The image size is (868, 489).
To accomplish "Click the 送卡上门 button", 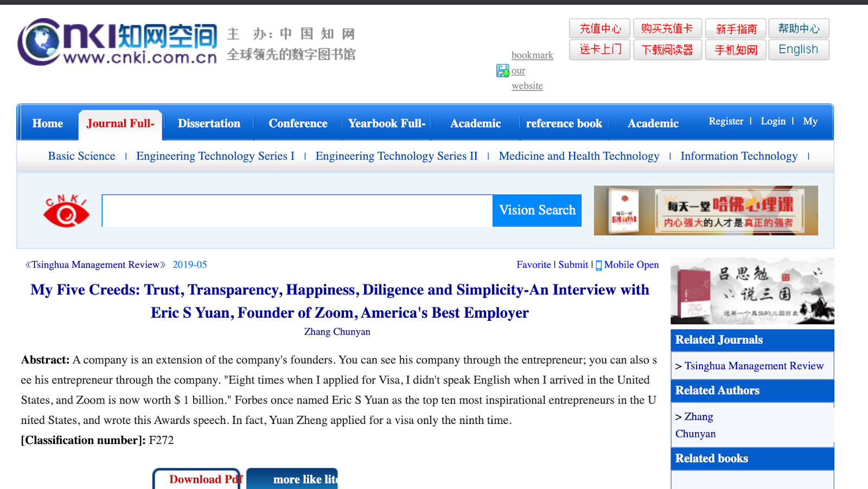I will click(x=599, y=50).
